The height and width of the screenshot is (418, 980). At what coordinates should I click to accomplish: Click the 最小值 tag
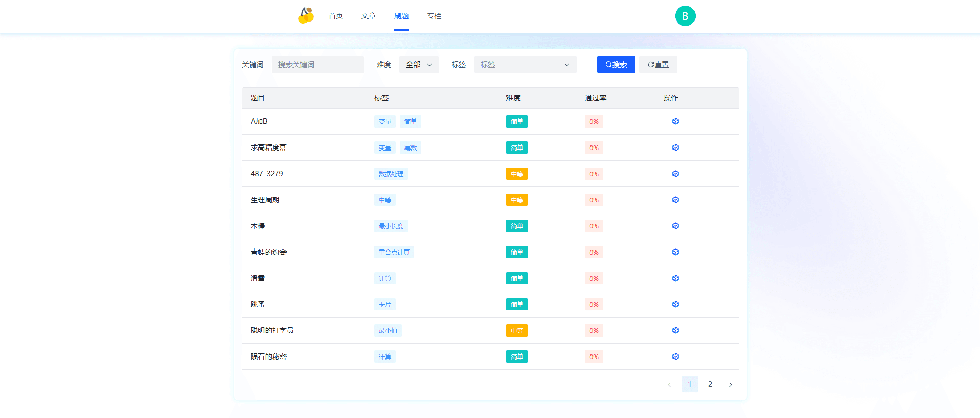(x=388, y=330)
